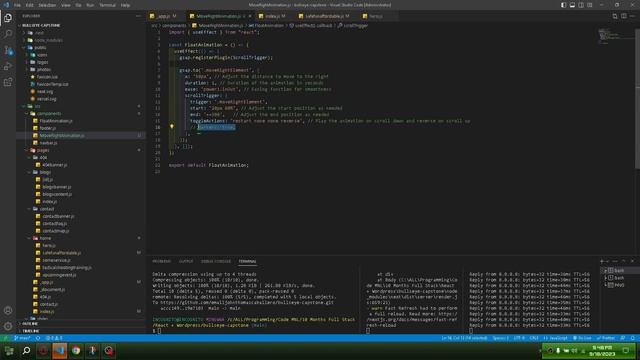Image resolution: width=640 pixels, height=360 pixels.
Task: Open the Manage gear menu
Action: pyautogui.click(x=8, y=326)
